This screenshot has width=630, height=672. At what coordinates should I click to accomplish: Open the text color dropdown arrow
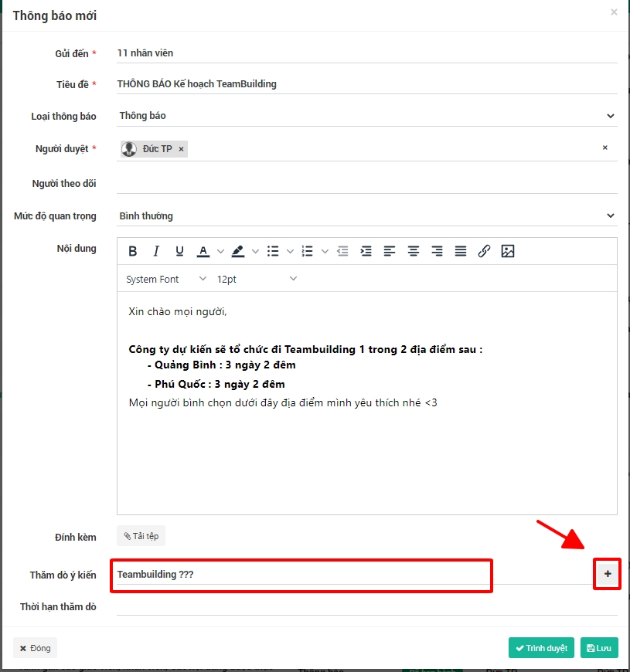point(220,251)
